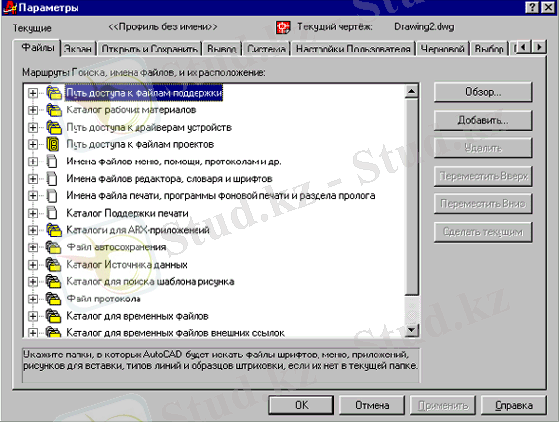The image size is (559, 422).
Task: Click the Добавить... button
Action: coord(483,120)
